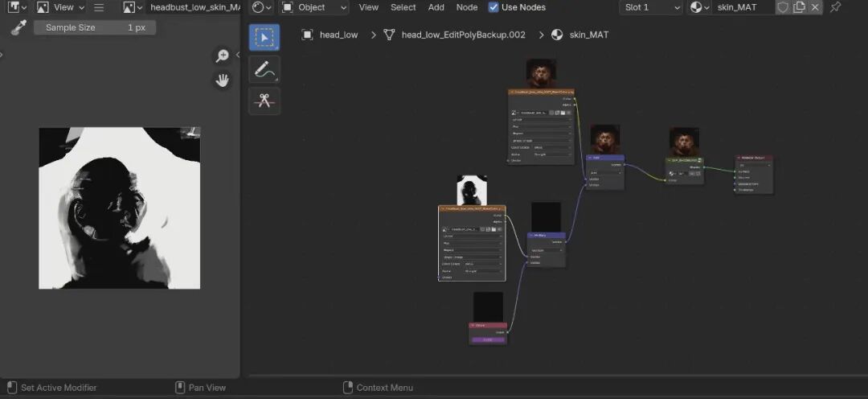Viewport: 868px width, 399px height.
Task: Click the preview above the green shader node
Action: pos(684,142)
